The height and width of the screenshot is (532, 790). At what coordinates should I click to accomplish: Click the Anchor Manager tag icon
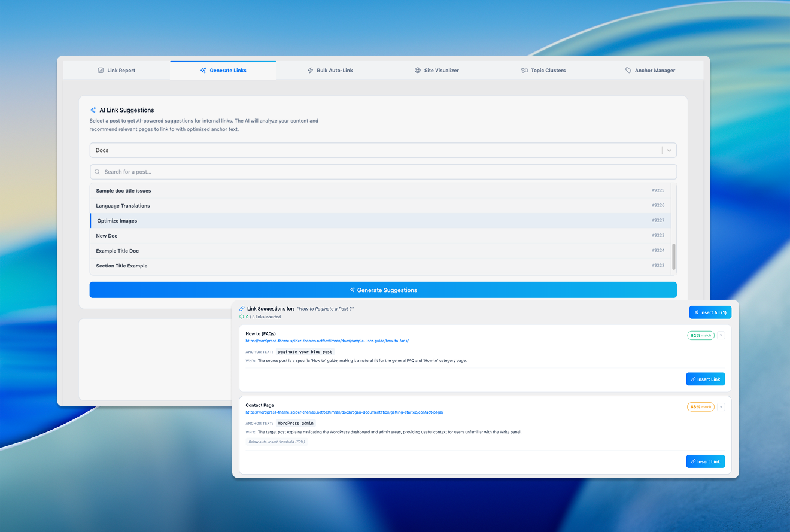click(628, 71)
